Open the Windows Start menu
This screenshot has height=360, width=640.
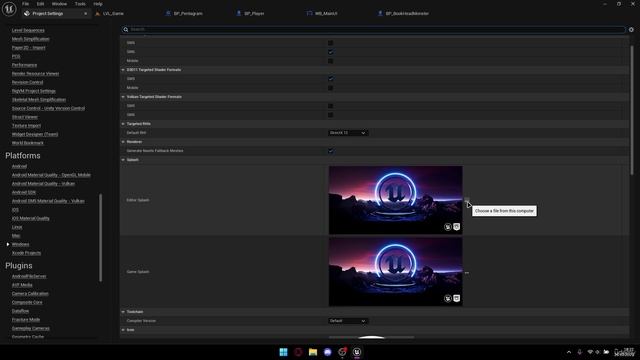(283, 352)
